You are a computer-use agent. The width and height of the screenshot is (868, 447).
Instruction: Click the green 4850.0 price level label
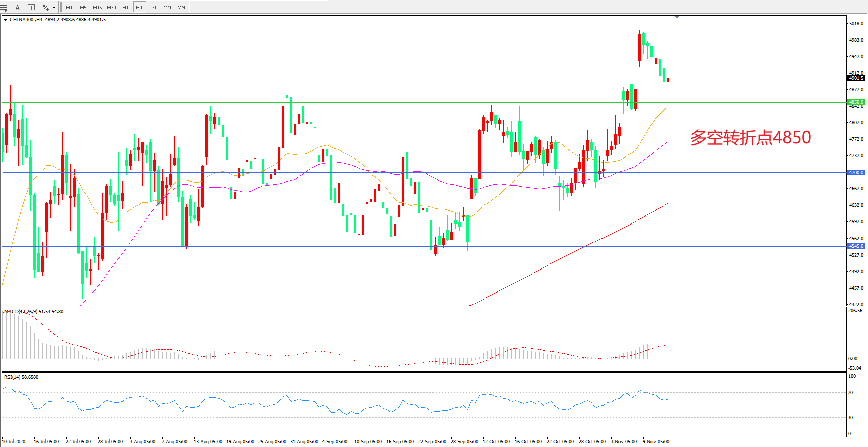856,102
